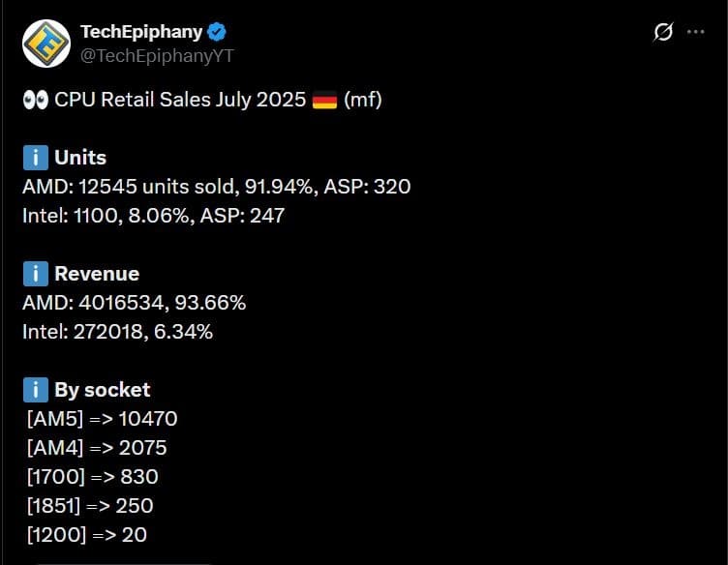Click the Intel 272018 revenue line
This screenshot has height=565, width=728.
click(117, 332)
